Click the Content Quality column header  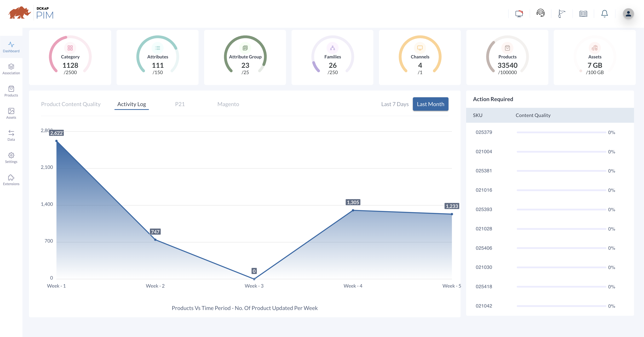click(x=533, y=115)
